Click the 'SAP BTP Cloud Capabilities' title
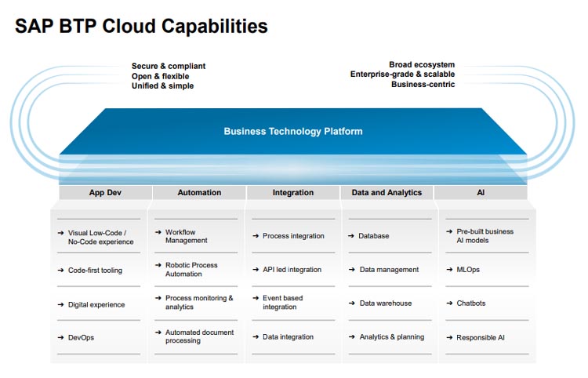588x378 pixels. [141, 27]
